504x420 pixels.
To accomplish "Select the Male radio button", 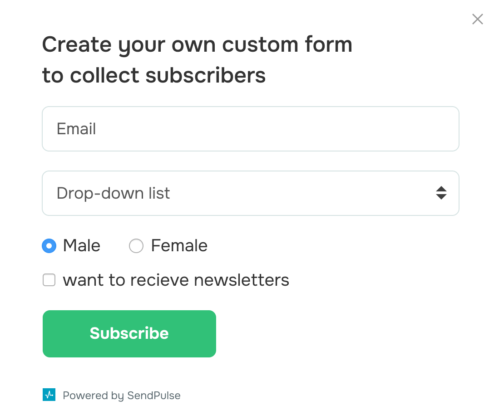I will pos(49,246).
